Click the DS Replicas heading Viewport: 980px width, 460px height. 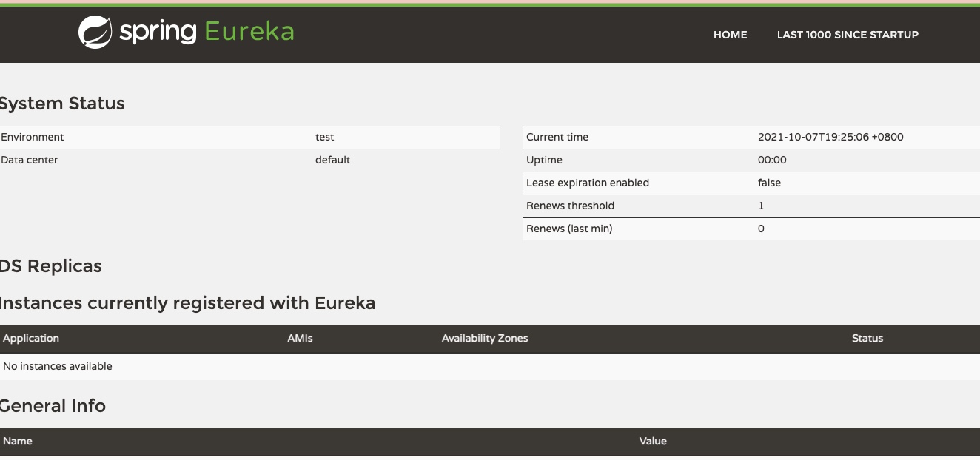pyautogui.click(x=50, y=266)
